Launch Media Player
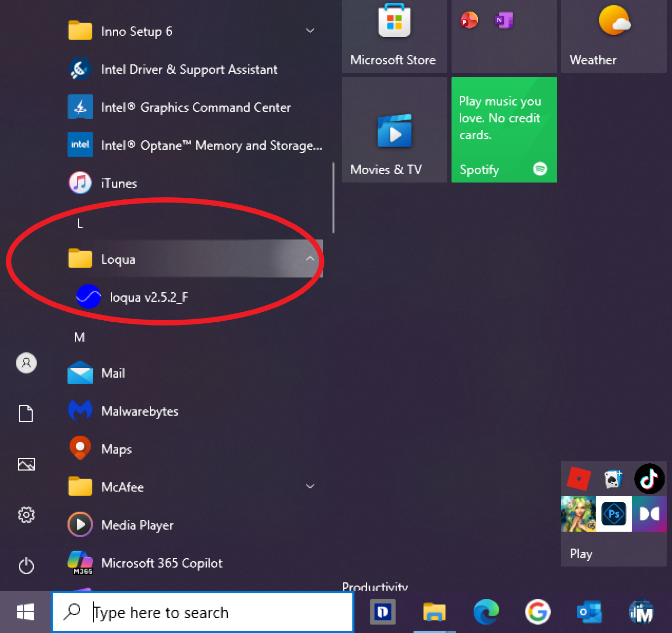Viewport: 672px width, 633px height. pos(194,525)
